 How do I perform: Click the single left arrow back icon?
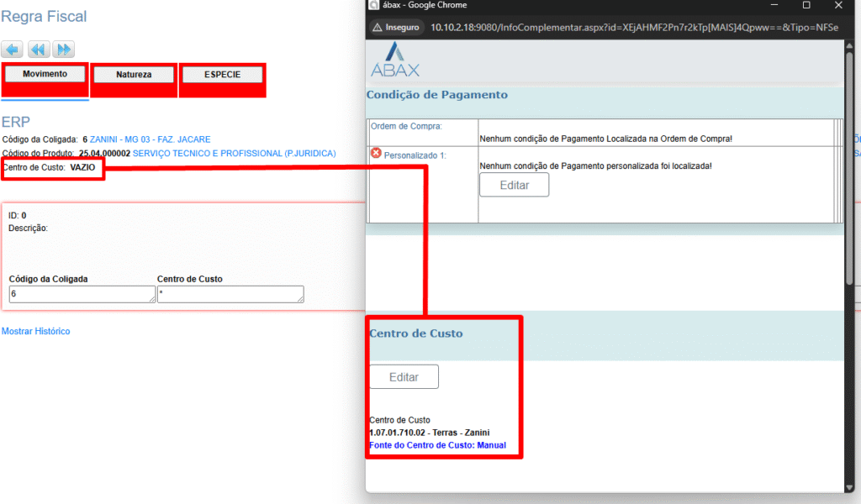pos(13,50)
